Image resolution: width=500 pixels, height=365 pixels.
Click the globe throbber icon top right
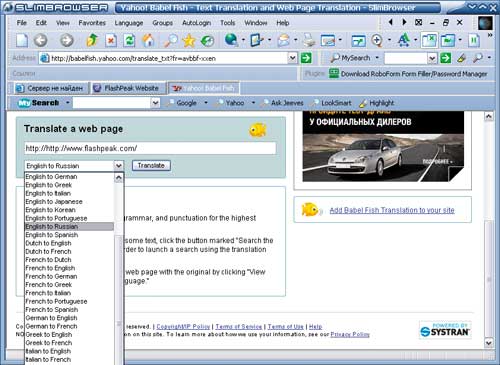[485, 23]
